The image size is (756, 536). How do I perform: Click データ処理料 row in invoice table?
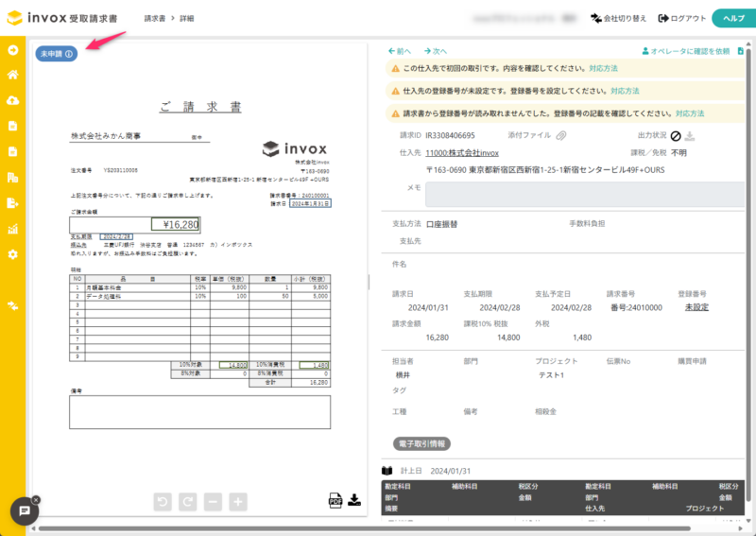tap(200, 296)
